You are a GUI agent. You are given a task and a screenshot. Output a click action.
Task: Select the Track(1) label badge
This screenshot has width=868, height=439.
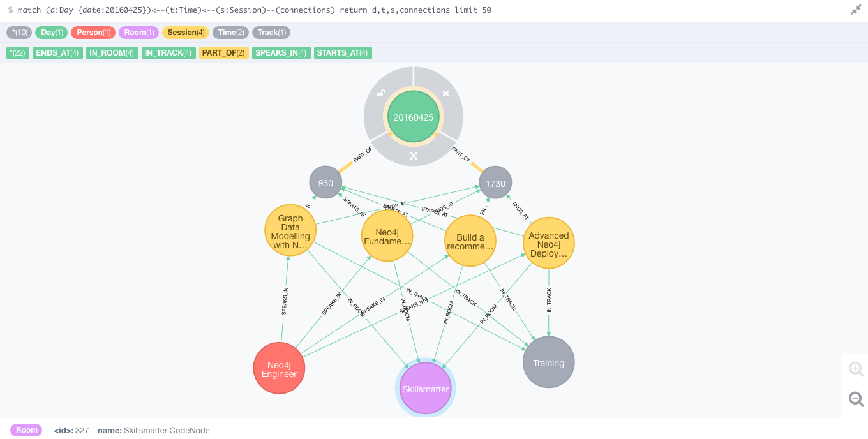(x=272, y=33)
